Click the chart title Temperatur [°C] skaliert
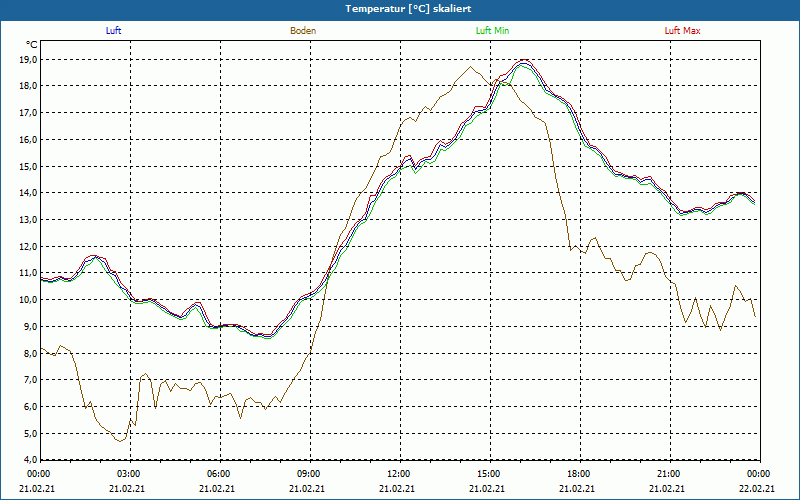 [x=408, y=9]
